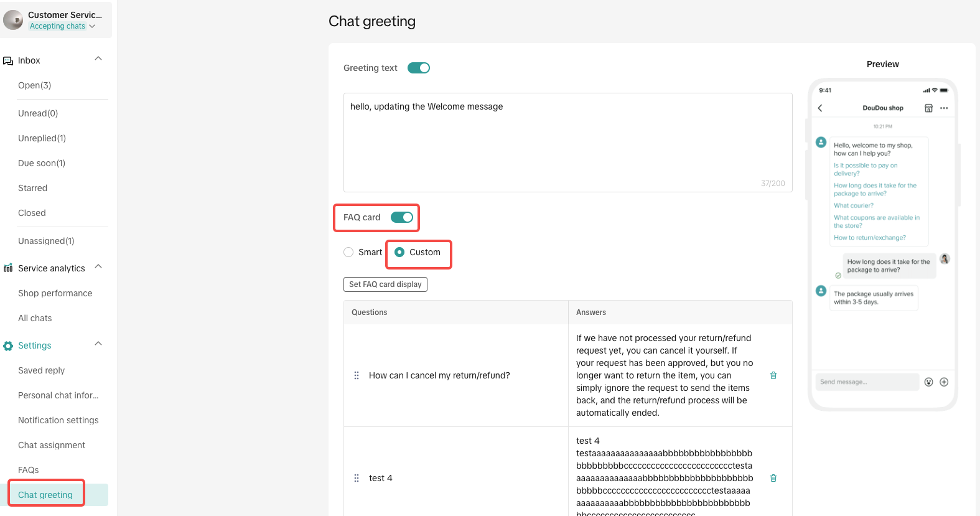The height and width of the screenshot is (516, 980).
Task: Open Saved reply settings page
Action: tap(42, 370)
